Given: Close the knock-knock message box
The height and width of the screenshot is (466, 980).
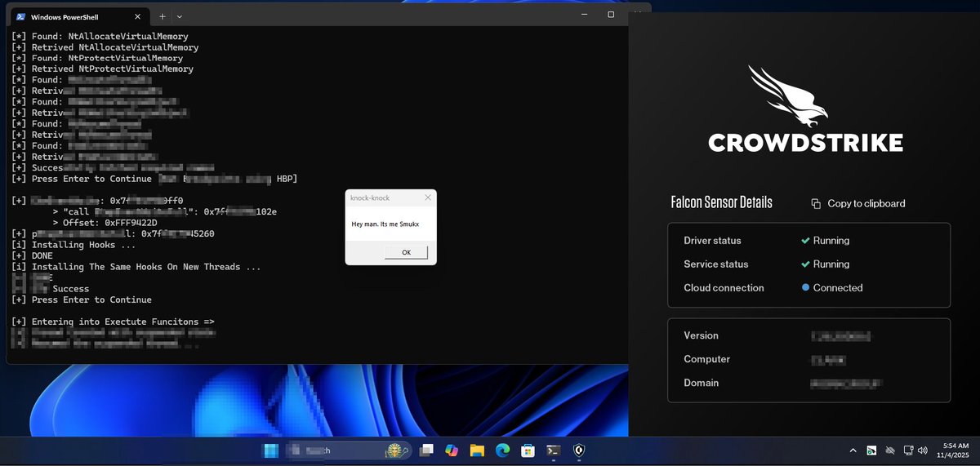Looking at the screenshot, I should 428,197.
